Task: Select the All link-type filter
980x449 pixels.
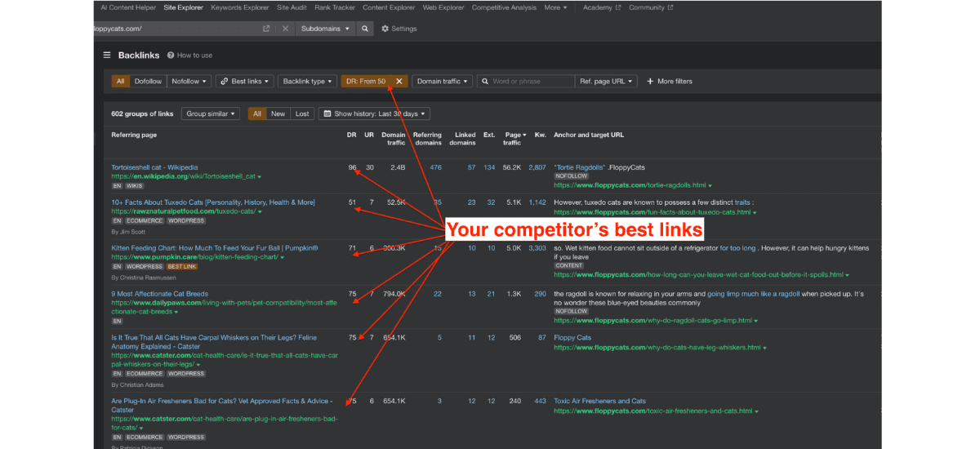Action: pyautogui.click(x=121, y=82)
